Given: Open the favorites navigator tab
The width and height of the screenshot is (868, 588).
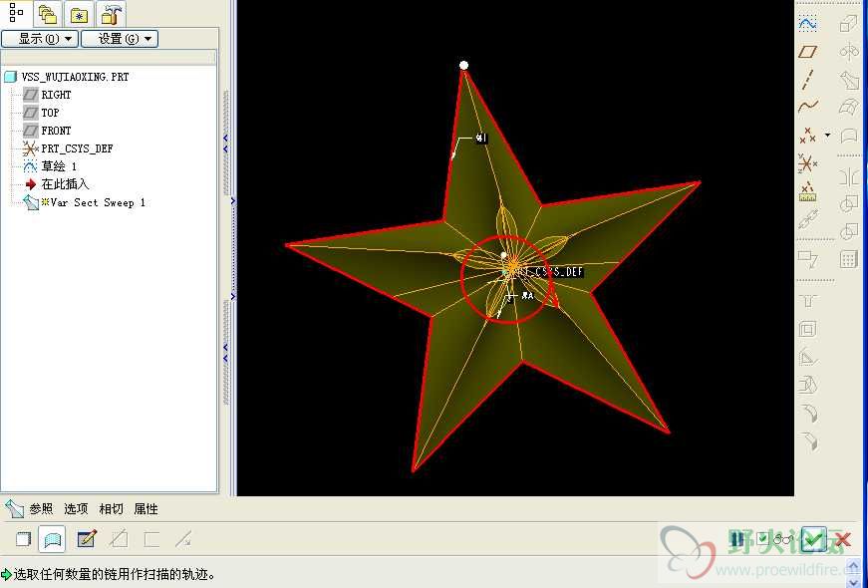Looking at the screenshot, I should pyautogui.click(x=79, y=15).
